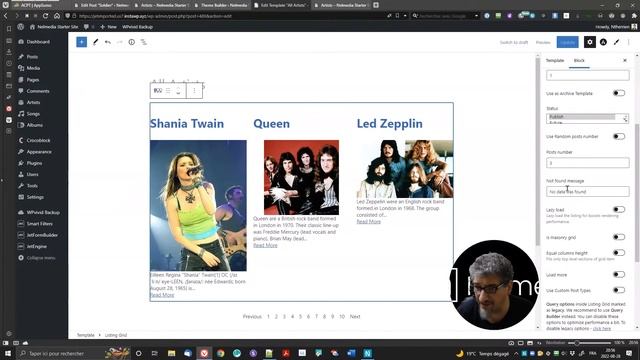Toggle Load more switch
The height and width of the screenshot is (360, 640).
pos(619,274)
